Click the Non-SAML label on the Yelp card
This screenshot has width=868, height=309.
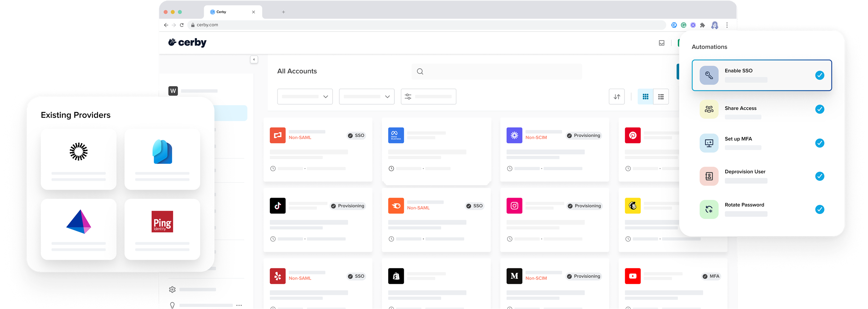(300, 278)
